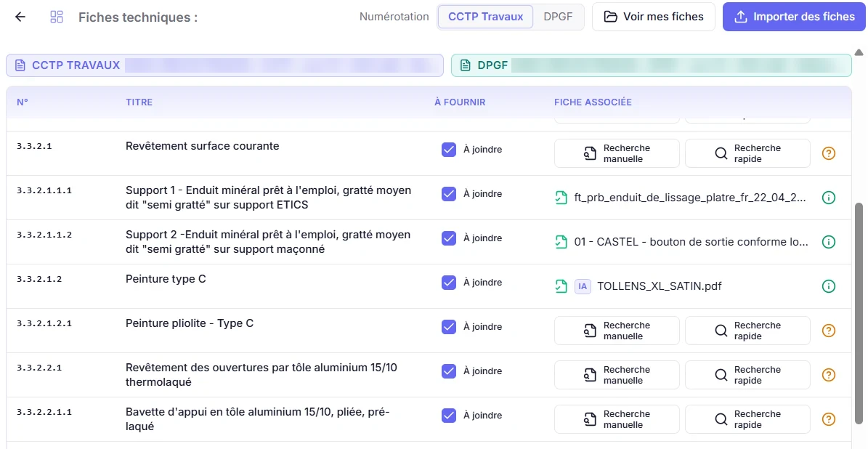Open ft_prb_enduit_de_lissage_platre file link
The height and width of the screenshot is (449, 868).
pyautogui.click(x=690, y=198)
